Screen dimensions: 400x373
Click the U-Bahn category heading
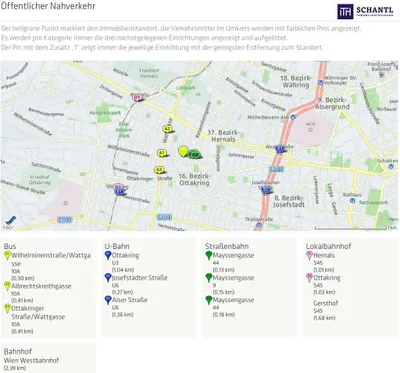click(117, 246)
